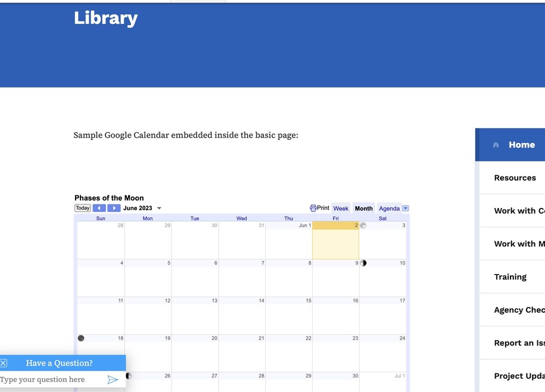Open the June 2023 date picker dropdown
Screen dimensions: 545x392
pyautogui.click(x=159, y=209)
